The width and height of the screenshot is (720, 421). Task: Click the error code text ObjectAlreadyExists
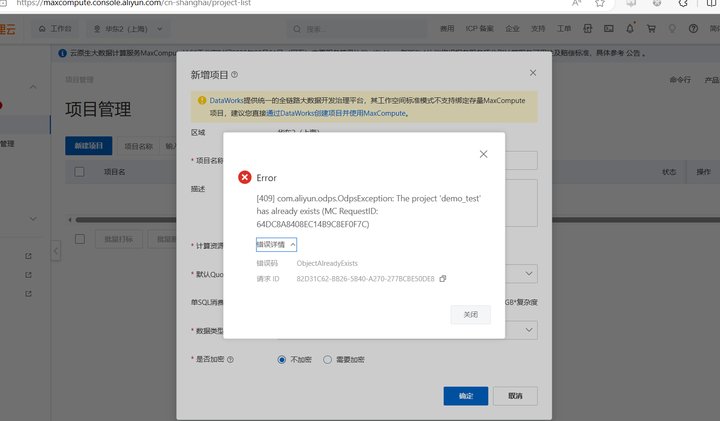pos(327,263)
